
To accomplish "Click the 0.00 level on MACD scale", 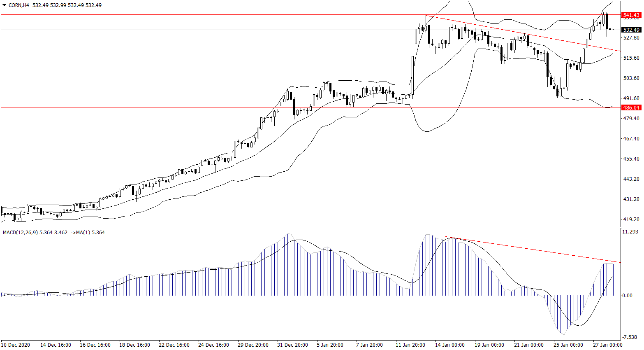I will [628, 296].
